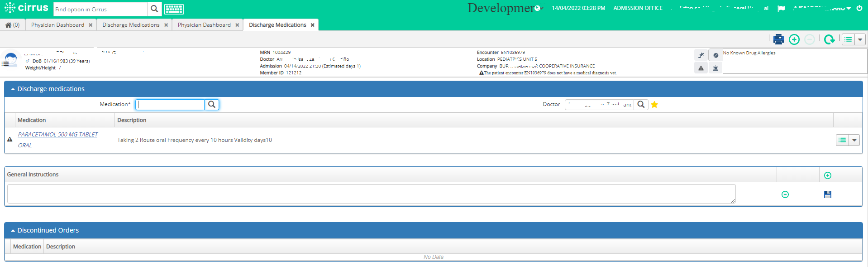Click the emergency siren alert icon
The height and width of the screenshot is (267, 868).
click(x=715, y=68)
